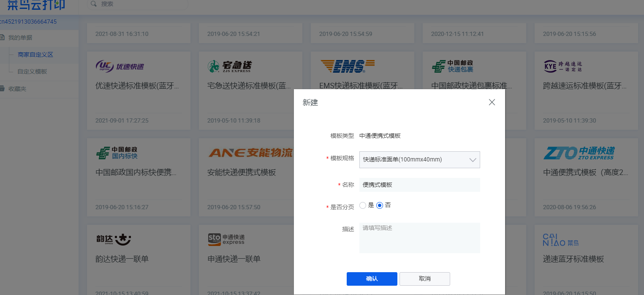Image resolution: width=644 pixels, height=295 pixels.
Task: Click the 描述 text area
Action: click(x=420, y=238)
